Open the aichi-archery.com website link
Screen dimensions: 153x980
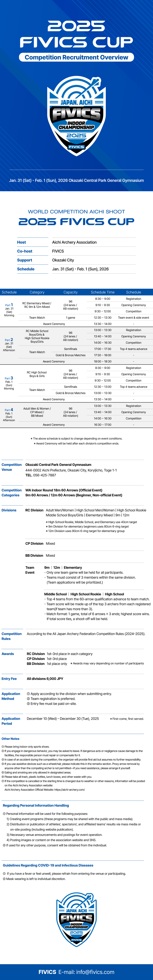coord(69,789)
